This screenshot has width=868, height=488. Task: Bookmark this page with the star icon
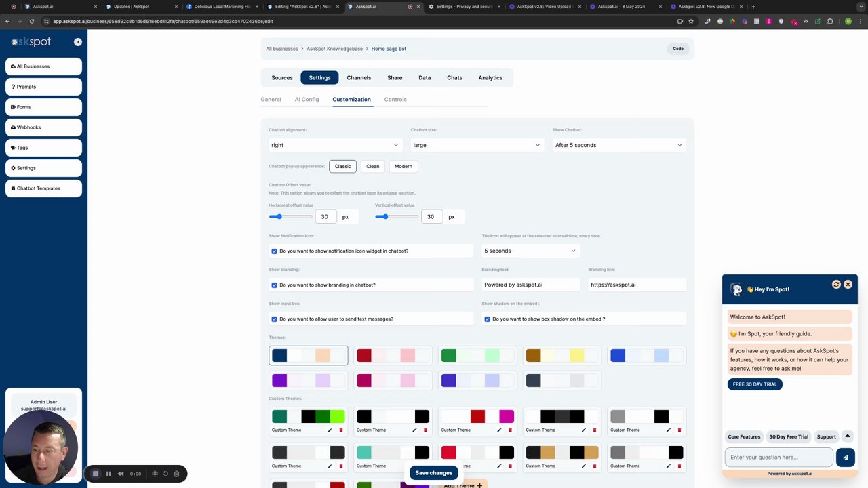(x=691, y=21)
